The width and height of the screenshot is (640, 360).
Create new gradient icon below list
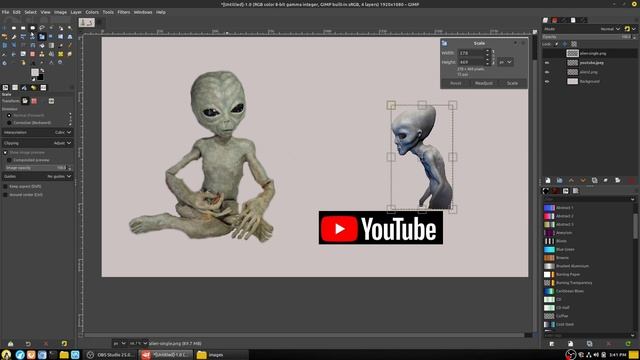pos(570,344)
